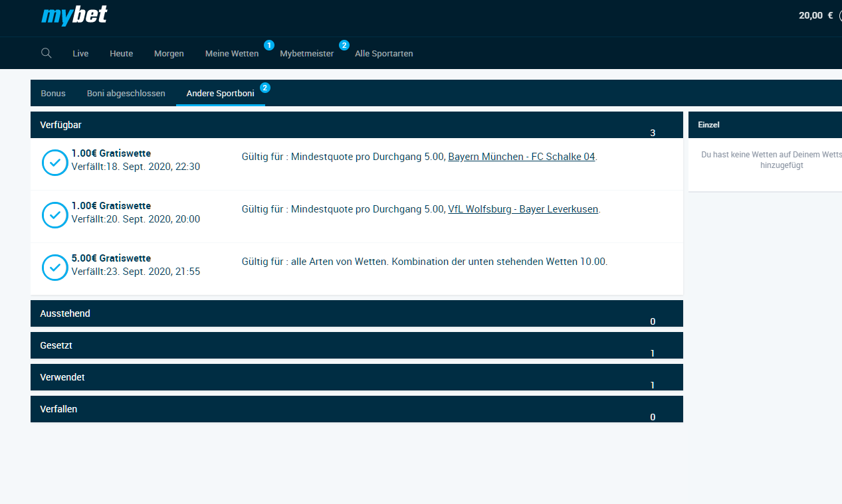Open VfL Wolfsburg - Bayer Leverkusen link

[x=523, y=209]
